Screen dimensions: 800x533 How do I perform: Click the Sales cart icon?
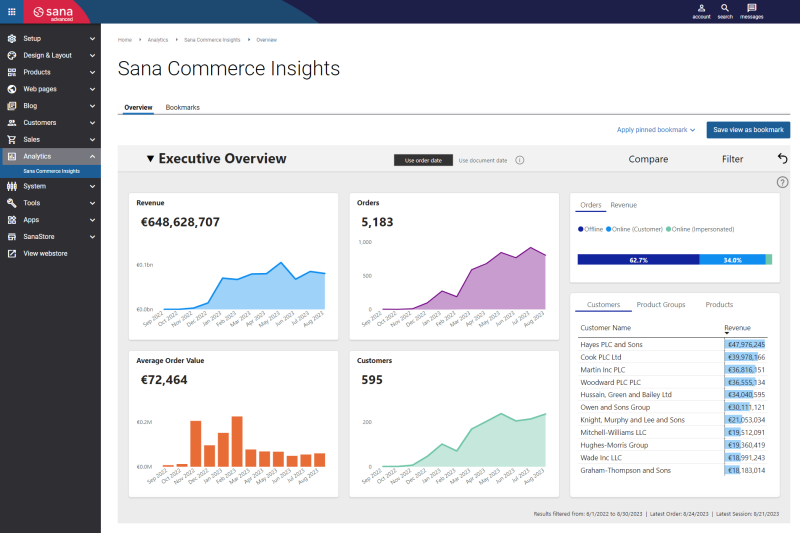(12, 139)
